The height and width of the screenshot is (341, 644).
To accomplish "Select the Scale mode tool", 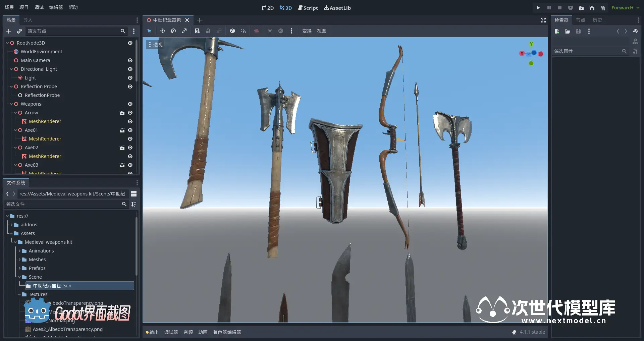I will click(184, 31).
